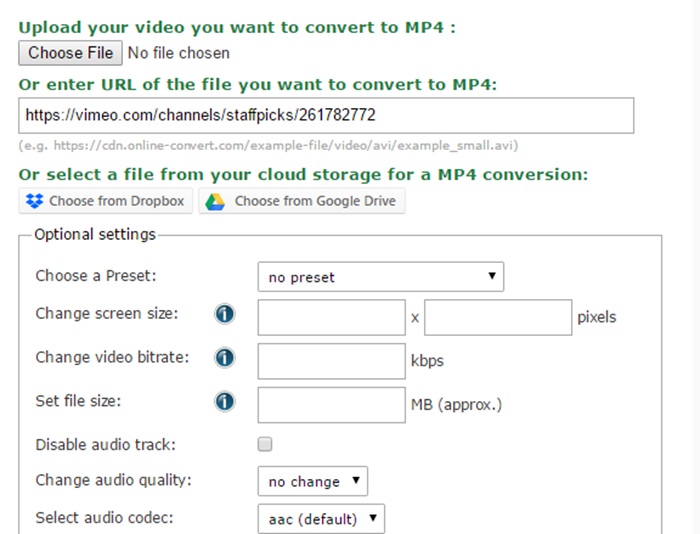Open Choose from Dropbox
This screenshot has width=700, height=534.
[x=106, y=201]
